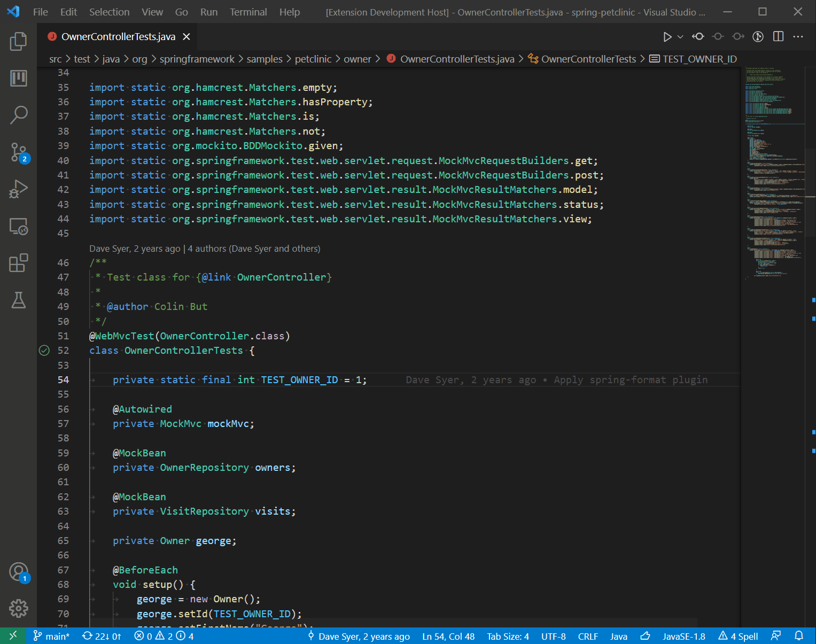
Task: Toggle file blame annotations icon
Action: pos(758,36)
